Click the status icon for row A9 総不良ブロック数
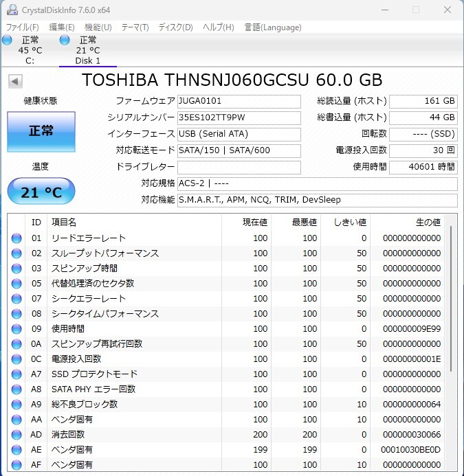 pos(16,405)
